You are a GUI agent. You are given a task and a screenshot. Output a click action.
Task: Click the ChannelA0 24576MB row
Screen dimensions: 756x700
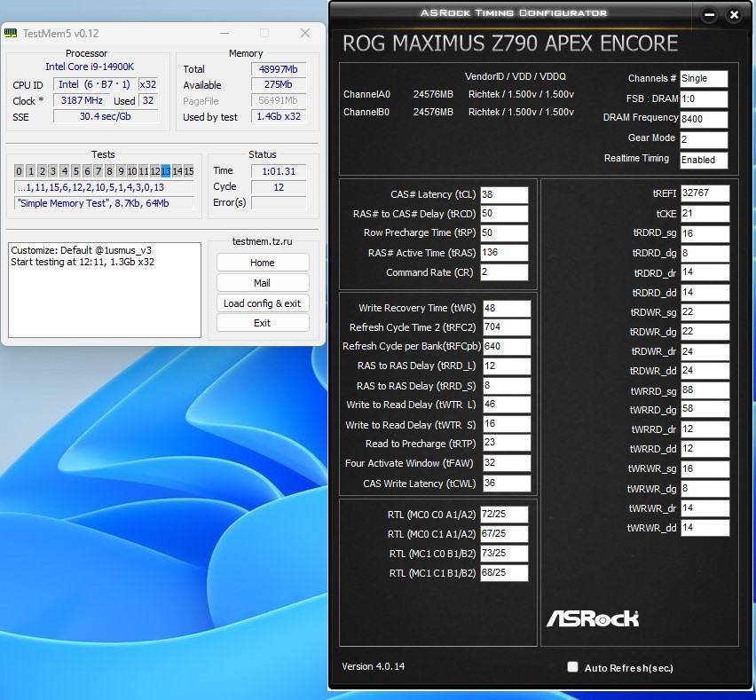coord(459,94)
